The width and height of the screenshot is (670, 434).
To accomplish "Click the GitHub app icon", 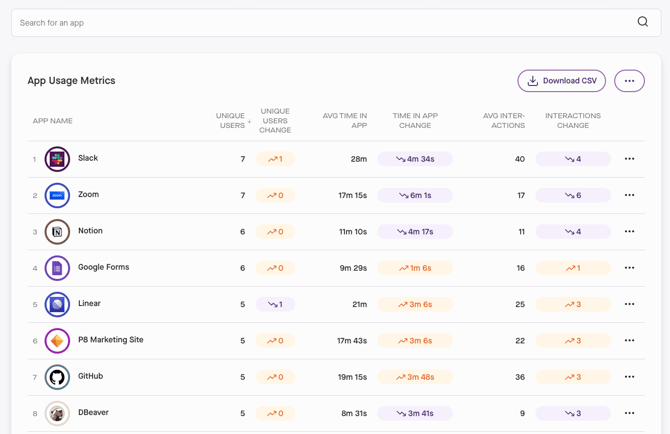I will tap(57, 377).
